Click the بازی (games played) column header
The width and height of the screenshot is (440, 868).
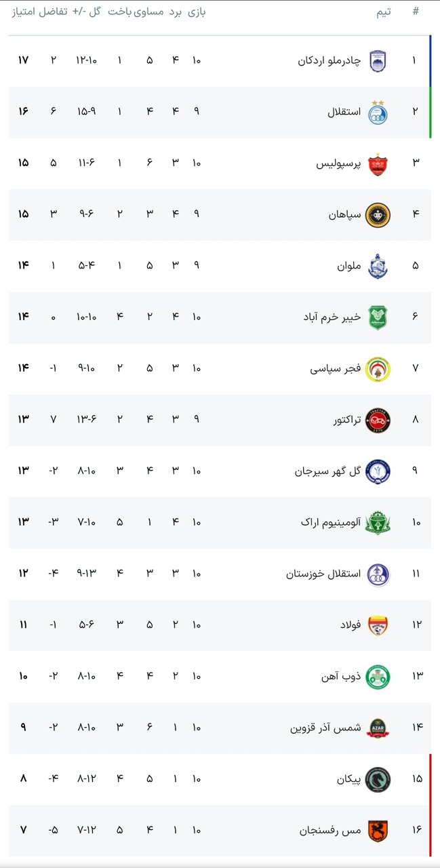tap(195, 12)
